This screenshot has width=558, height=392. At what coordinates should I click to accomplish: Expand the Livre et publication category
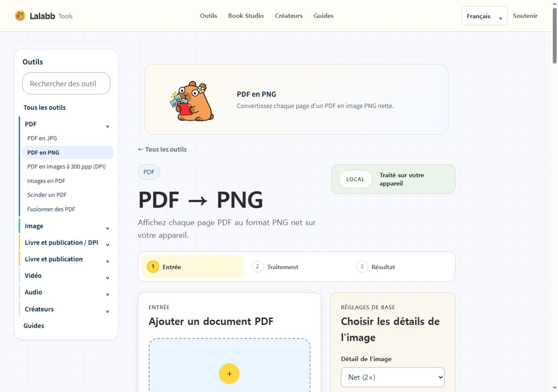click(66, 259)
